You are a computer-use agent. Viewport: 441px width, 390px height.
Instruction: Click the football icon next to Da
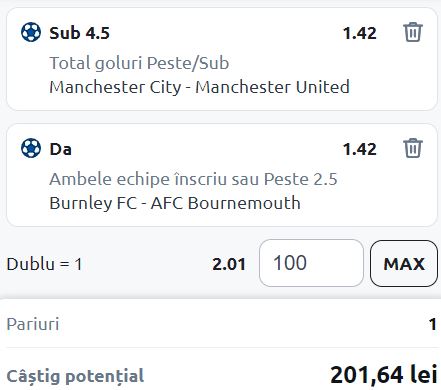coord(31,148)
